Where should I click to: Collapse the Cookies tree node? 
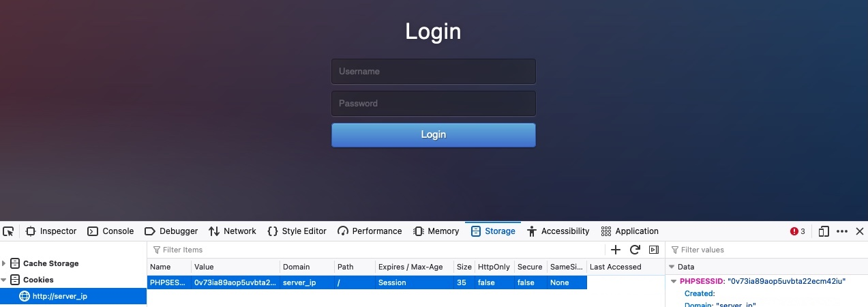5,280
